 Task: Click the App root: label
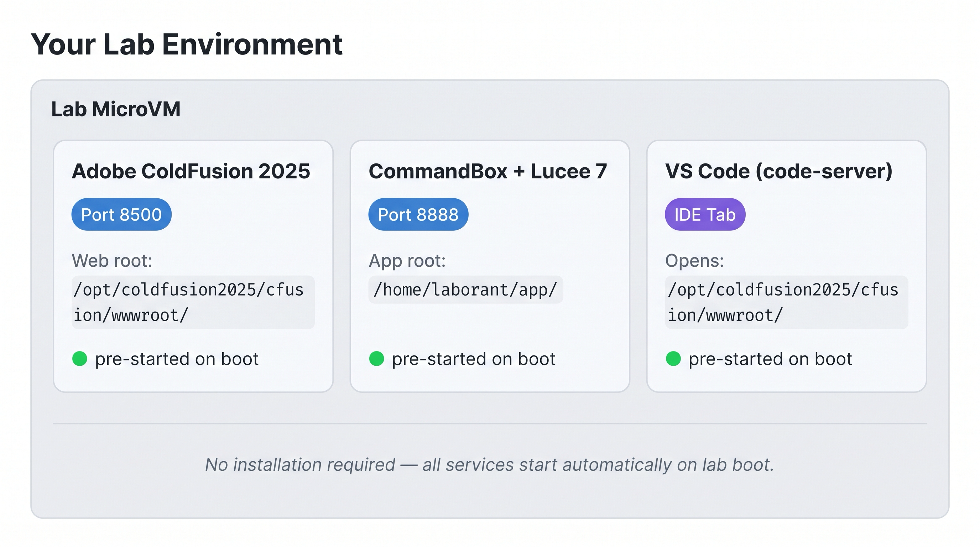pyautogui.click(x=407, y=261)
